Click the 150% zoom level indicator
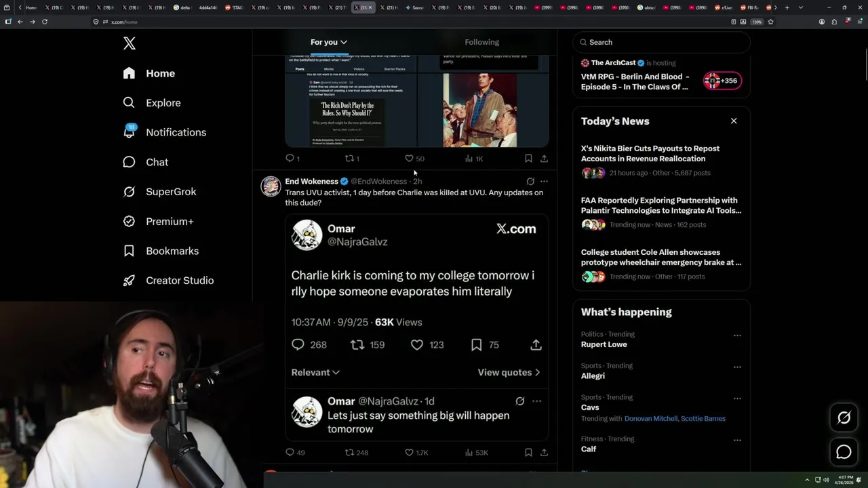868x488 pixels. [x=757, y=22]
